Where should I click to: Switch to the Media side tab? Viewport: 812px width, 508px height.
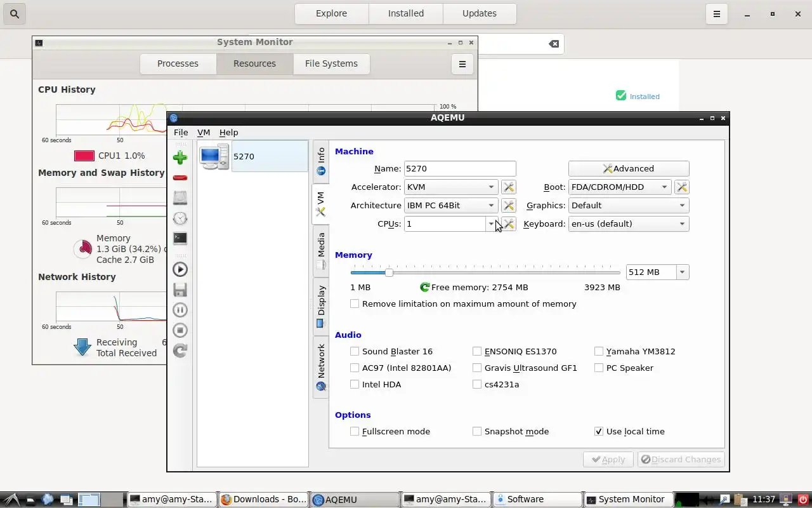click(321, 251)
